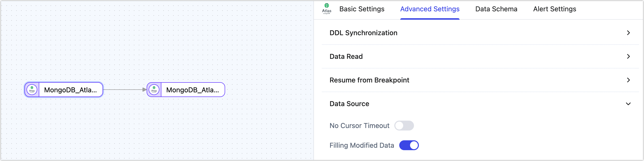Disable the Filling Modified Data toggle

(x=409, y=145)
